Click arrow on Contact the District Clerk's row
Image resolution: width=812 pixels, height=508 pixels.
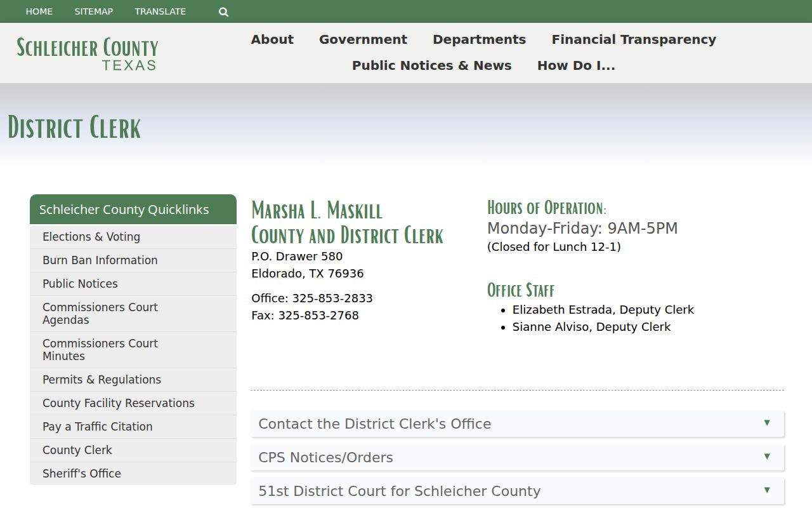point(767,423)
